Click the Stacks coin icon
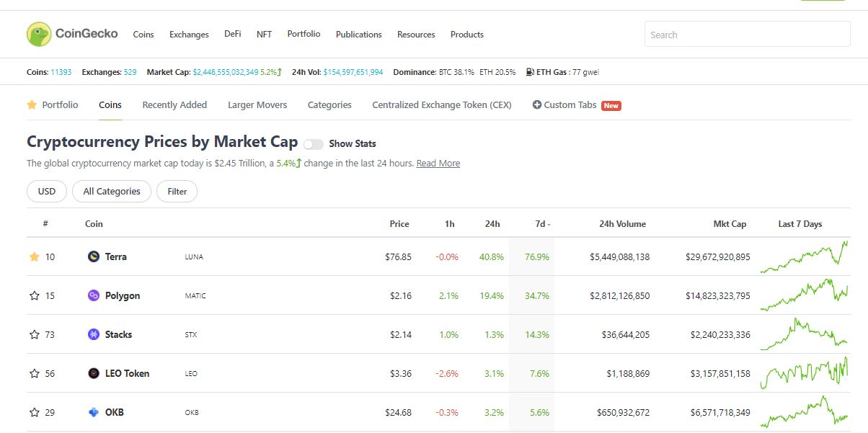868x433 pixels. tap(93, 334)
